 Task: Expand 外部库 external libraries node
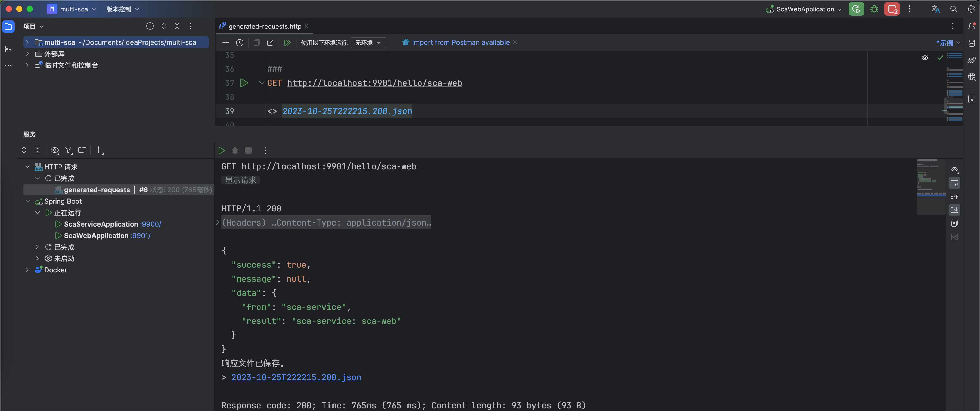point(27,54)
